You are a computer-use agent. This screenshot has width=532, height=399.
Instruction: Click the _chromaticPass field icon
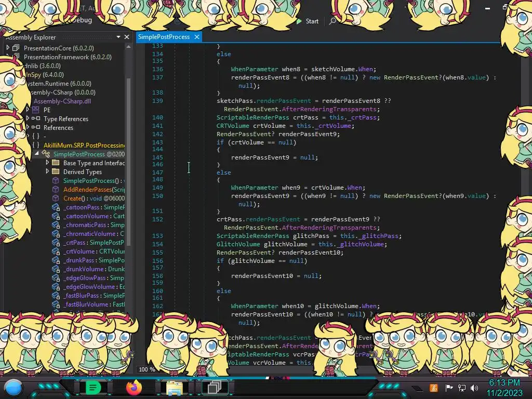click(56, 225)
